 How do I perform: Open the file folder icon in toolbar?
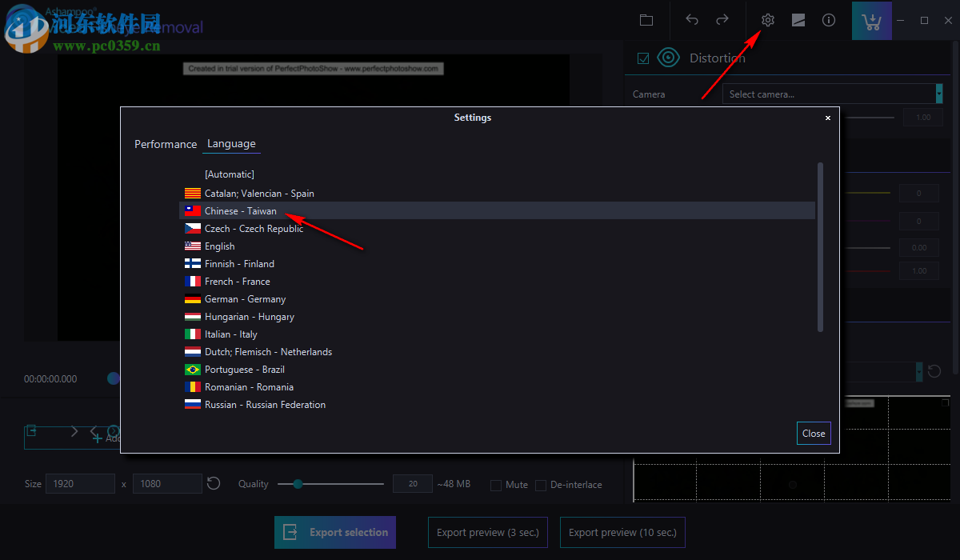pos(646,20)
